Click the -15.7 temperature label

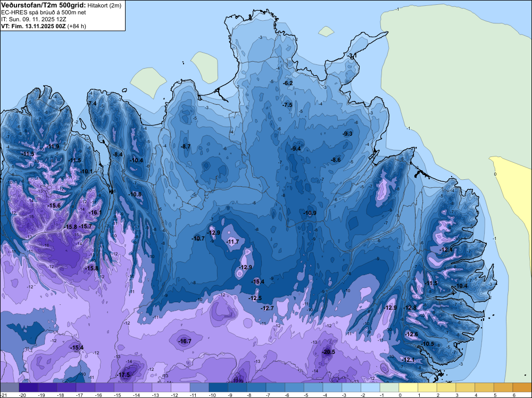85,226
